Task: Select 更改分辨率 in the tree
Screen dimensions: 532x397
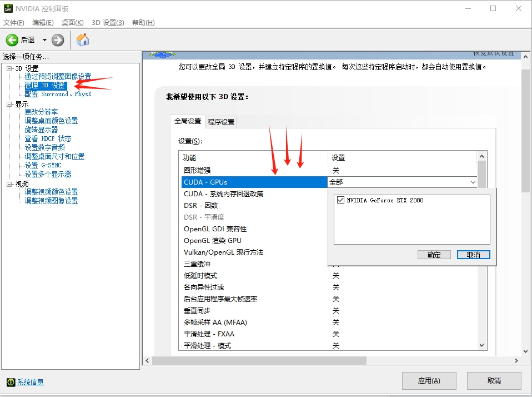Action: (x=41, y=112)
